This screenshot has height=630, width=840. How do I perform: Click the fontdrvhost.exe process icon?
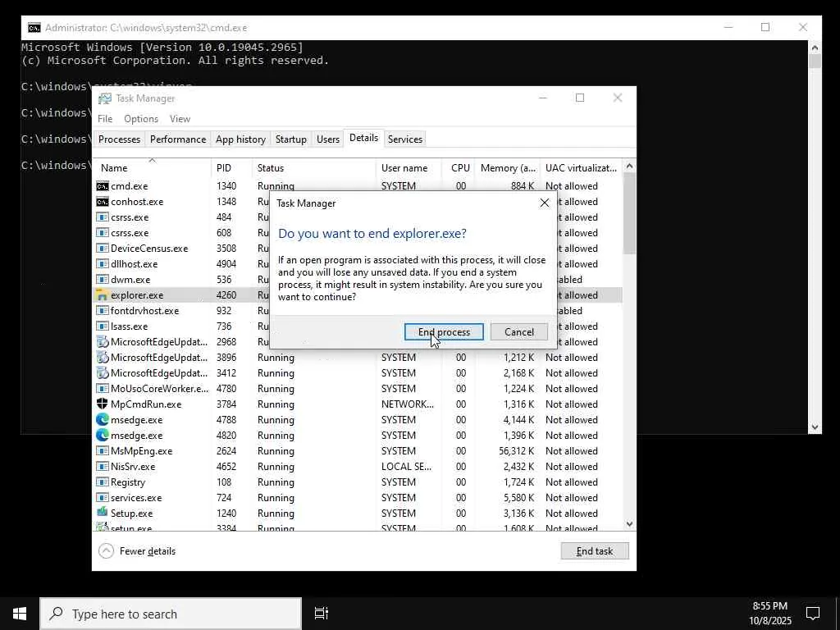(103, 310)
